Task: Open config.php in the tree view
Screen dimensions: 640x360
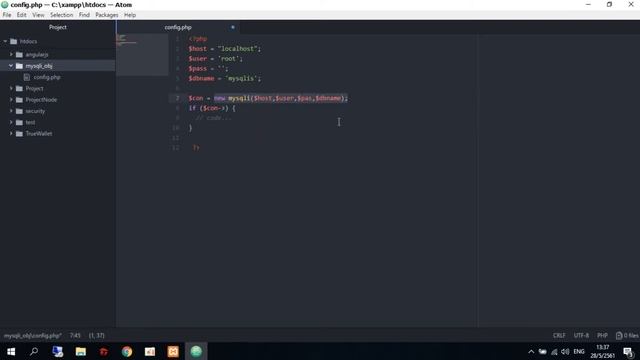Action: pos(47,77)
